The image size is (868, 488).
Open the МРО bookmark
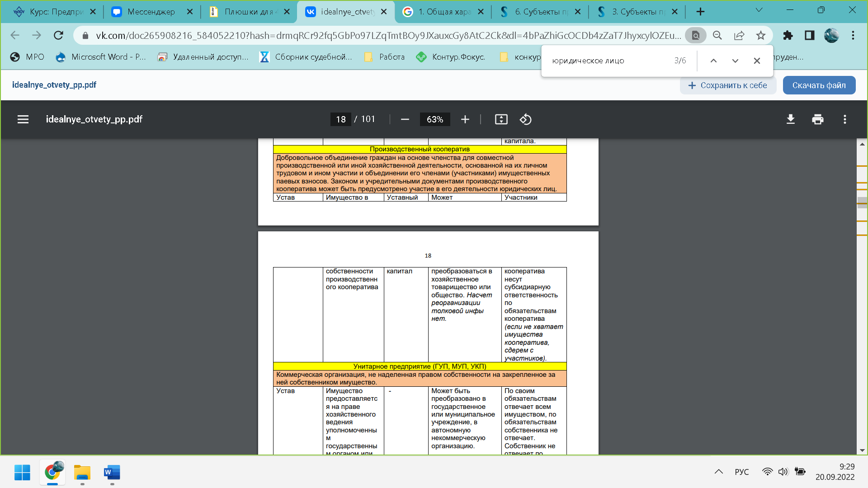pos(28,57)
